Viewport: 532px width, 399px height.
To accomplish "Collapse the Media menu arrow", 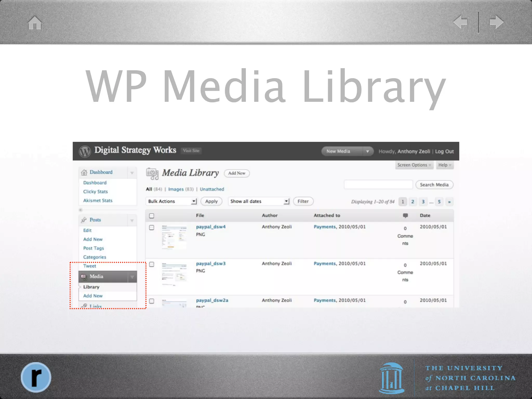I will (132, 277).
